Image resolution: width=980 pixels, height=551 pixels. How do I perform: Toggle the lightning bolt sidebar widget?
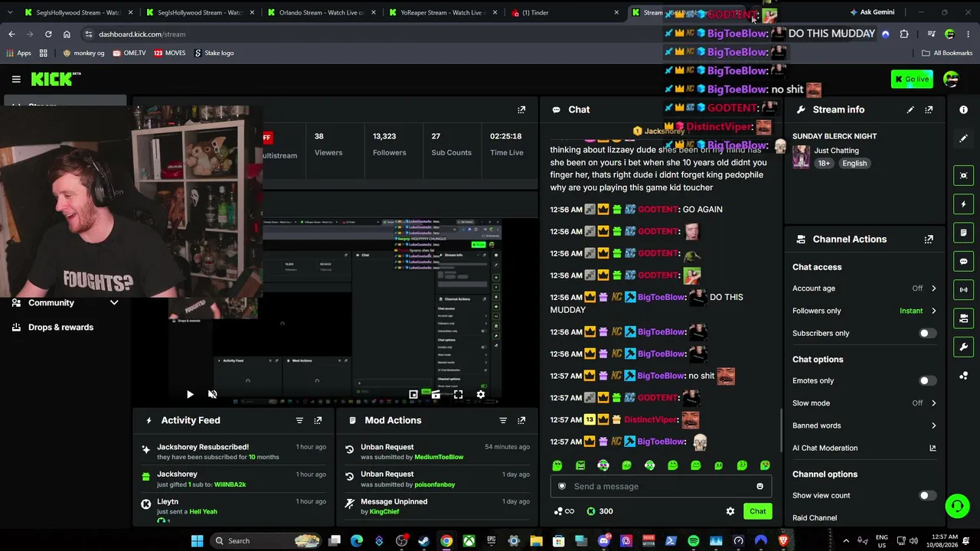click(963, 204)
